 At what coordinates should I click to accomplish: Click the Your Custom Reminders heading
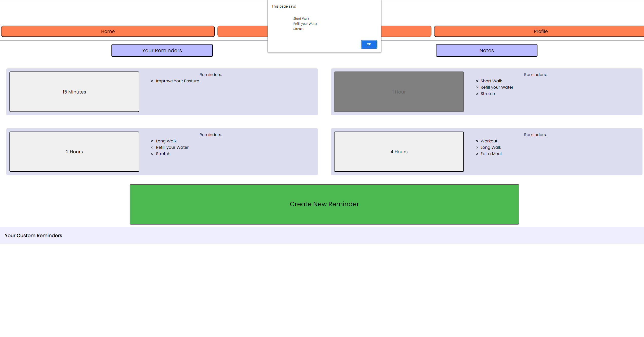(x=33, y=235)
